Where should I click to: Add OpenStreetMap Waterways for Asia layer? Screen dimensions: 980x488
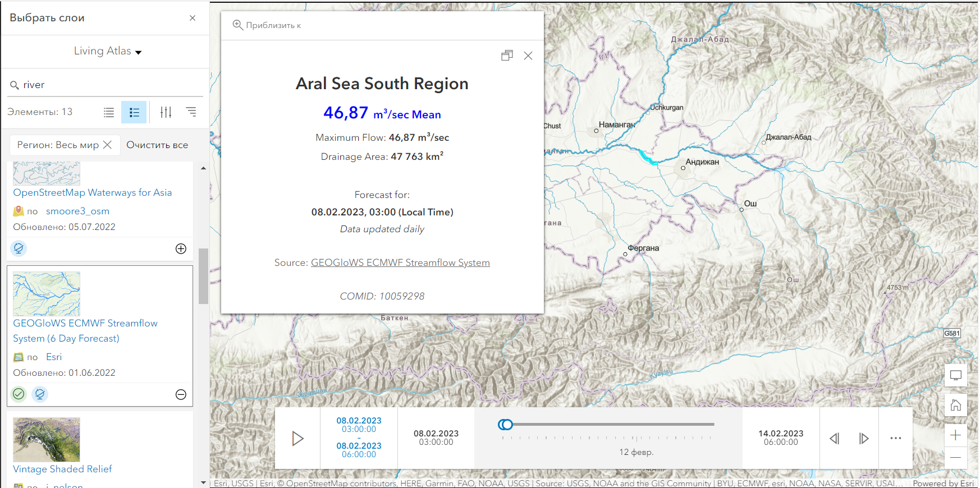tap(181, 248)
